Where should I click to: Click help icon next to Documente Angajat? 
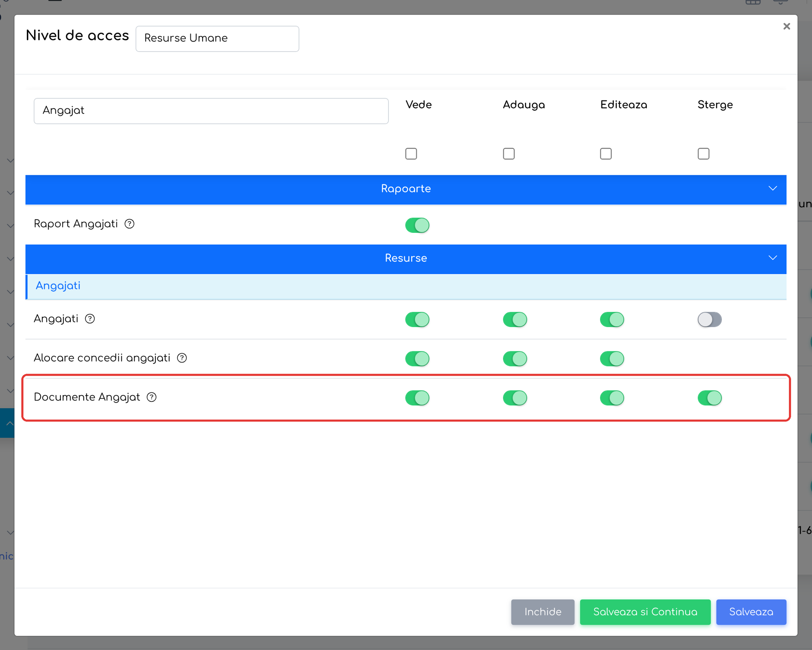click(151, 397)
